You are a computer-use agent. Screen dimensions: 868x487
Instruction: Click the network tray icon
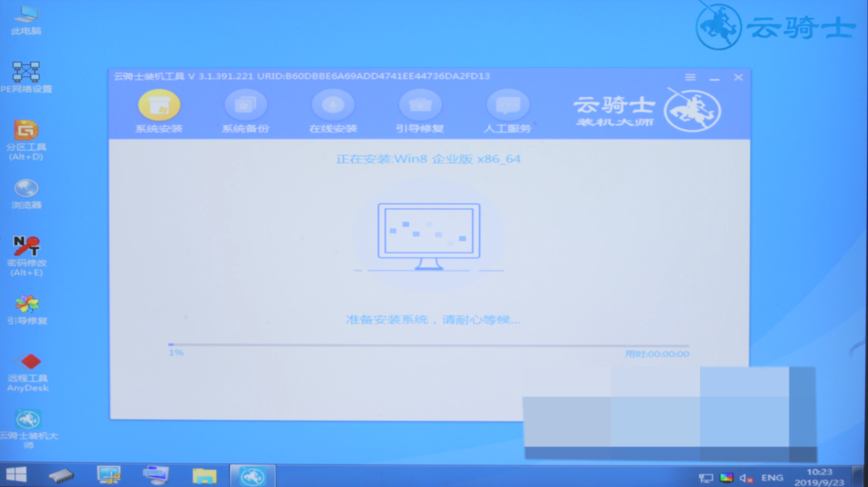[705, 478]
